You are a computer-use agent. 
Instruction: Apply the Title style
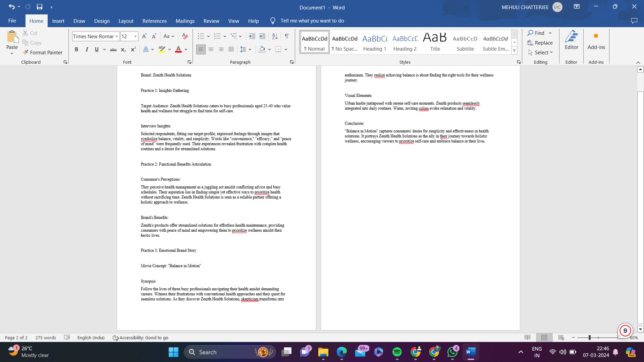click(435, 42)
